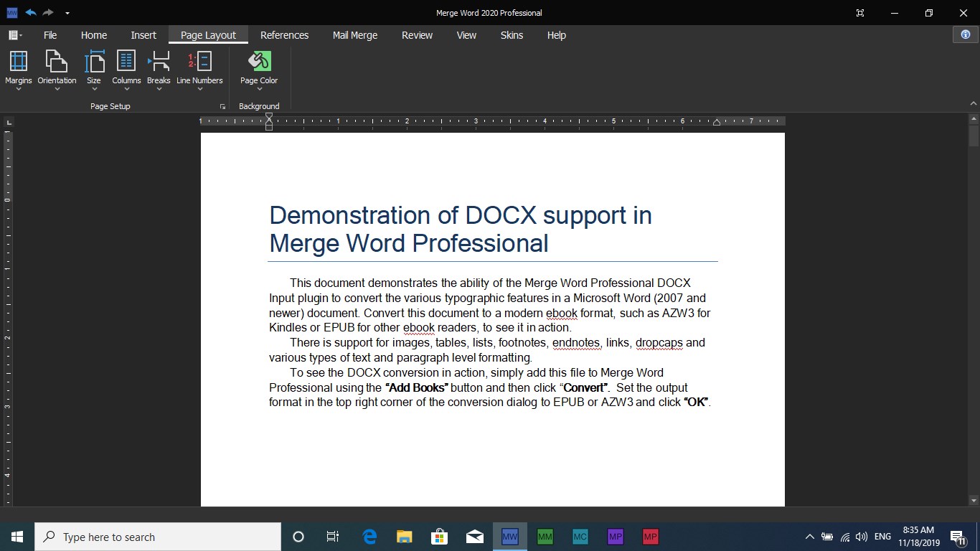Click the right indent marker on ruler

(716, 123)
